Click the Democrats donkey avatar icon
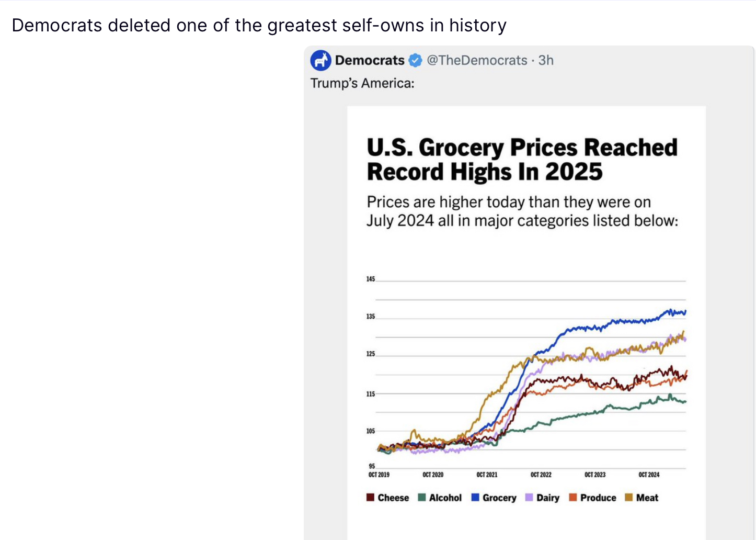 320,61
